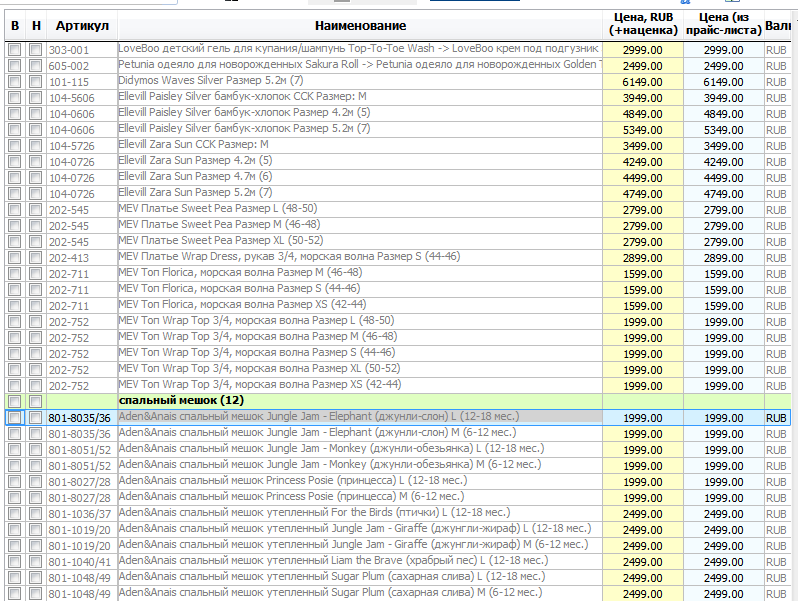Click Aden&Anais утепленный Sugar Plum L (12-18 мес.)

pyautogui.click(x=332, y=577)
